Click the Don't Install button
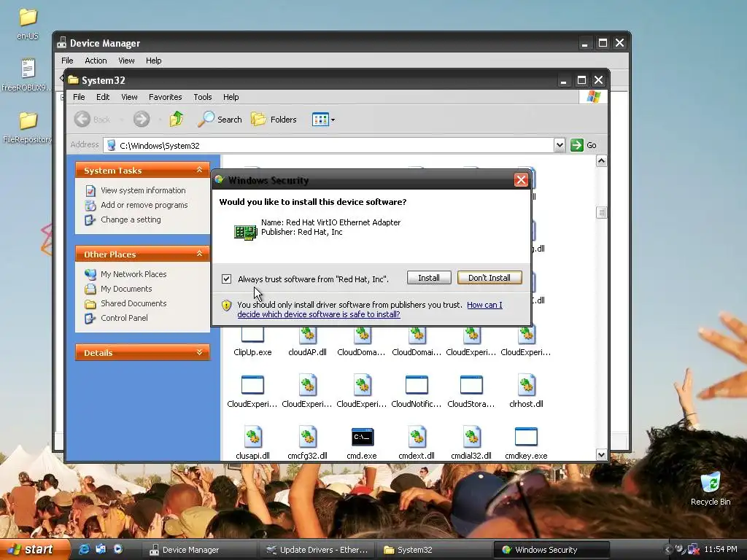Screen dimensions: 747x560 489,278
